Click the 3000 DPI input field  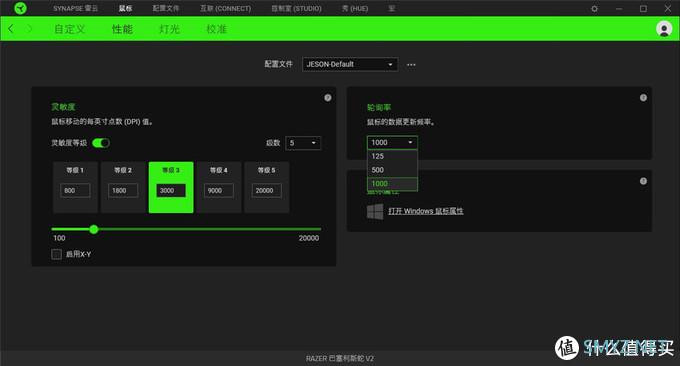(x=171, y=190)
